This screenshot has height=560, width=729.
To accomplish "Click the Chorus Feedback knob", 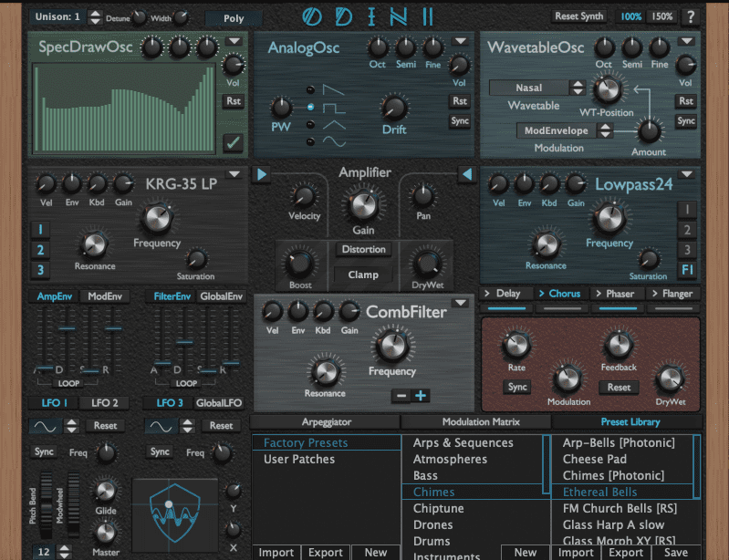I will point(619,346).
